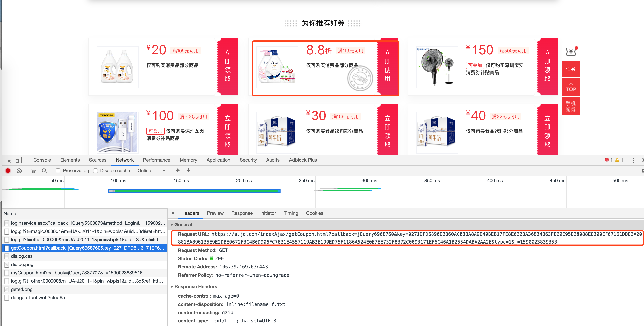Enable the Preserve log checkbox
644x326 pixels.
click(x=58, y=171)
